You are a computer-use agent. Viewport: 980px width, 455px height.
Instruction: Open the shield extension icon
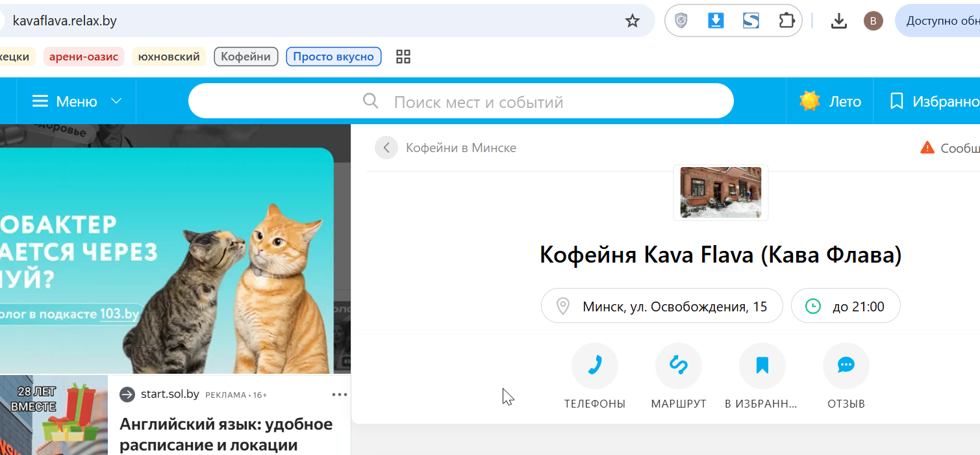pyautogui.click(x=681, y=21)
